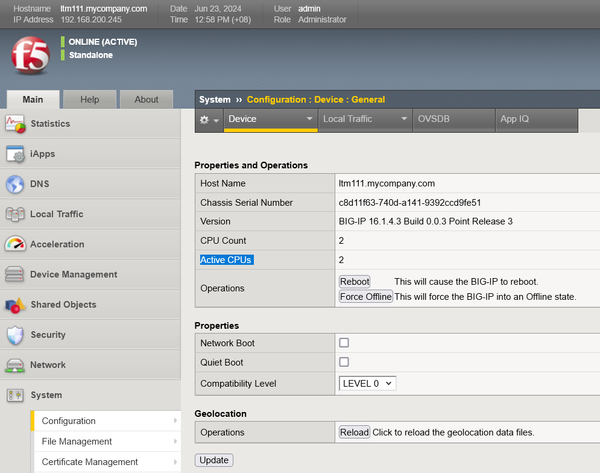
Task: Click the iApps sidebar icon
Action: point(15,154)
